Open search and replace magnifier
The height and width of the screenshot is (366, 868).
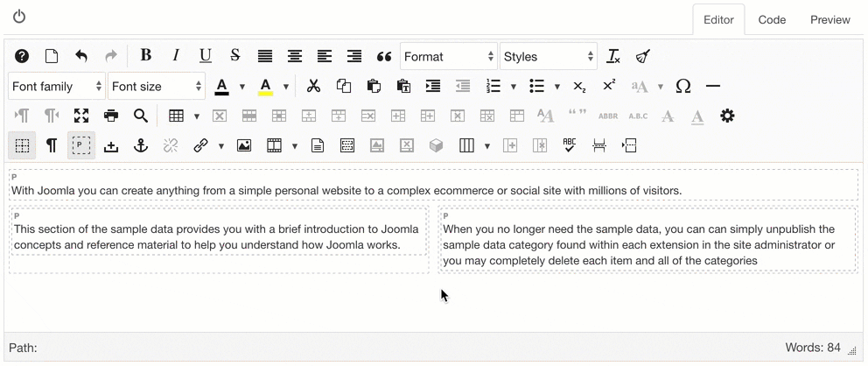pos(141,116)
